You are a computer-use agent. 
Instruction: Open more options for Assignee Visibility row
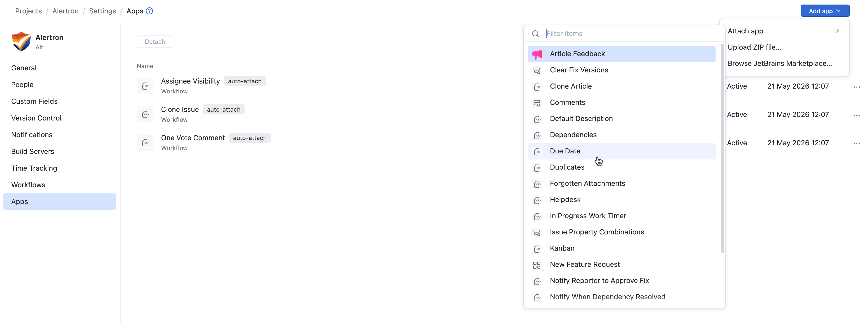[857, 87]
